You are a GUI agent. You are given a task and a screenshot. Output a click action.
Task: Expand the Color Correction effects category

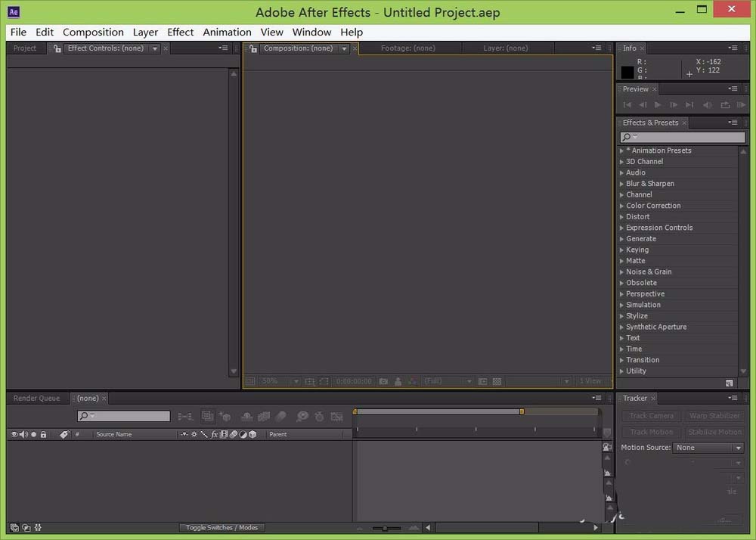pos(621,206)
